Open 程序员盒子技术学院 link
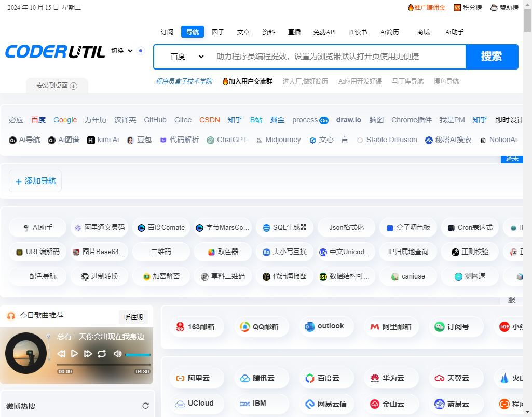 tap(184, 81)
